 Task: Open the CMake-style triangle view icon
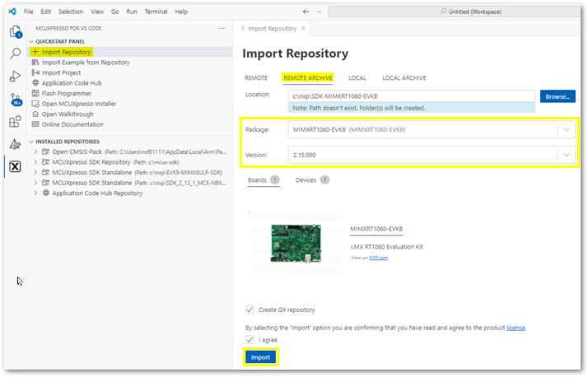[x=15, y=144]
